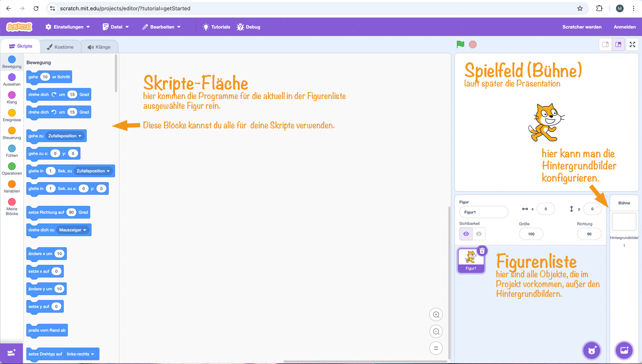Expand the Datei menu
The height and width of the screenshot is (364, 642).
tap(116, 27)
